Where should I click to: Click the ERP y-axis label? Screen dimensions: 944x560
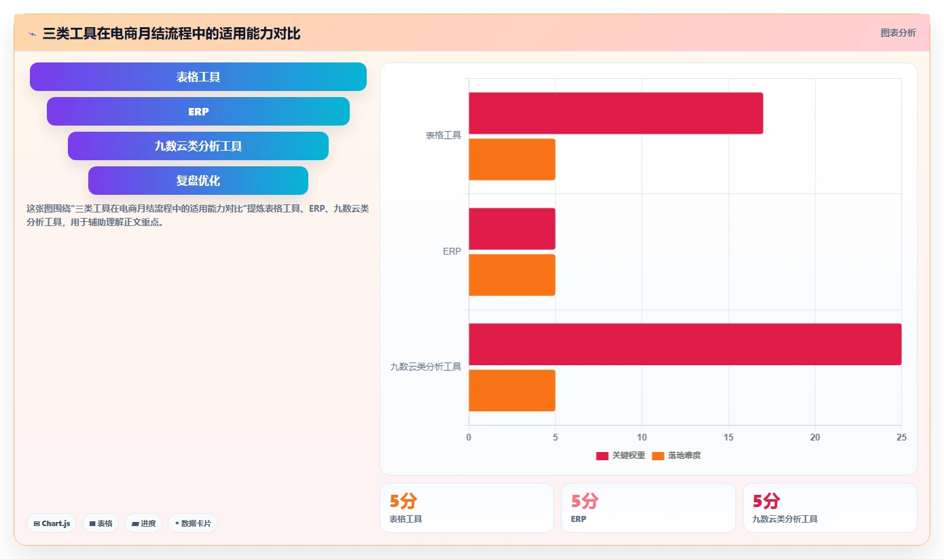452,251
